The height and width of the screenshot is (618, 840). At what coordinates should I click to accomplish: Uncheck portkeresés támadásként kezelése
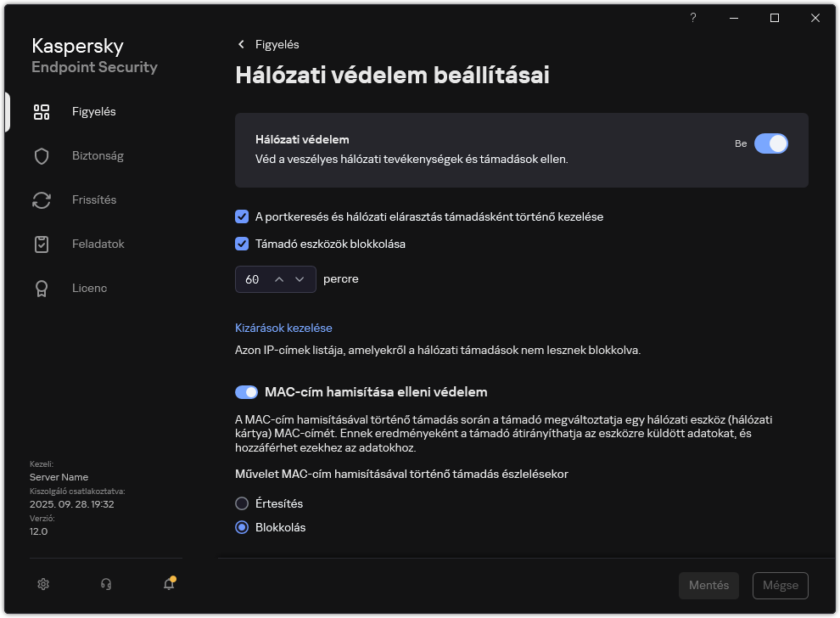tap(241, 216)
